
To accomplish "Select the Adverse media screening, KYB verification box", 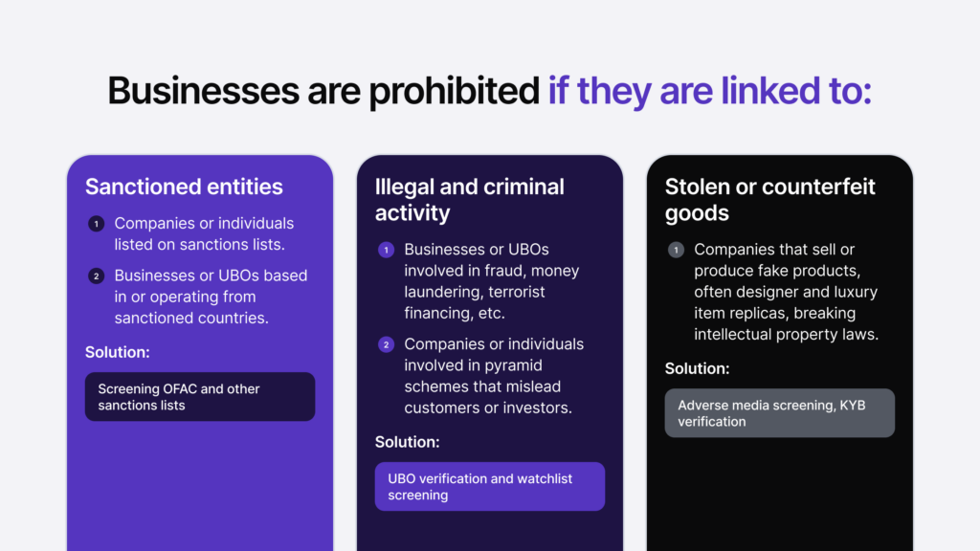I will click(779, 413).
